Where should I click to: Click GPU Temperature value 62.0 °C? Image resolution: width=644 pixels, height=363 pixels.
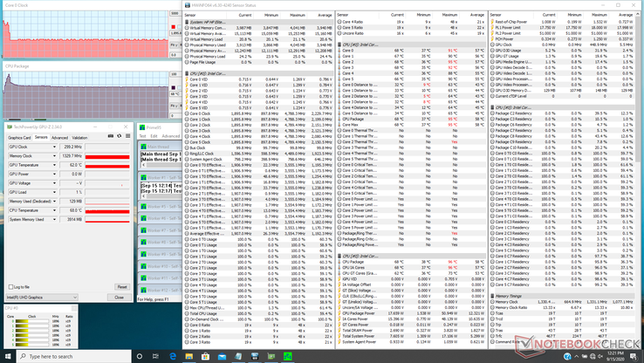tap(75, 165)
